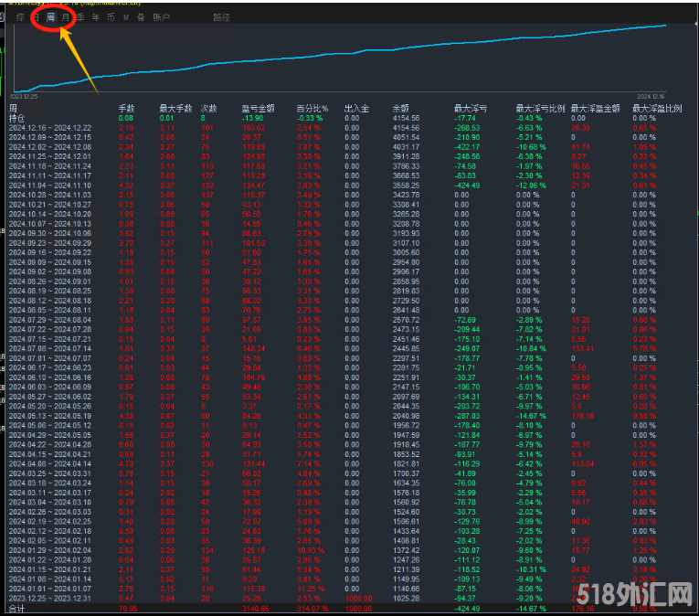Switch to the 综 summary tab
Viewport: 699px width, 616px height.
coord(20,17)
